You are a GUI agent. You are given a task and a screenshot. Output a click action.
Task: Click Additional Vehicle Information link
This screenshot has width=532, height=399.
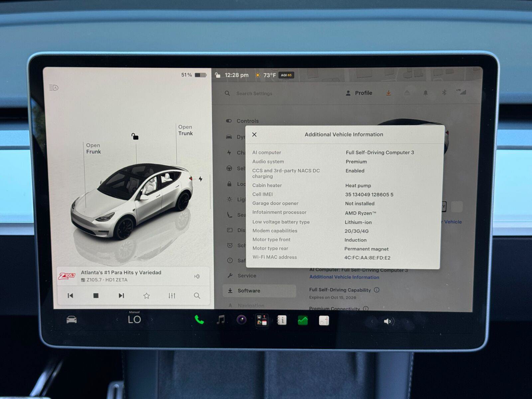pos(344,277)
